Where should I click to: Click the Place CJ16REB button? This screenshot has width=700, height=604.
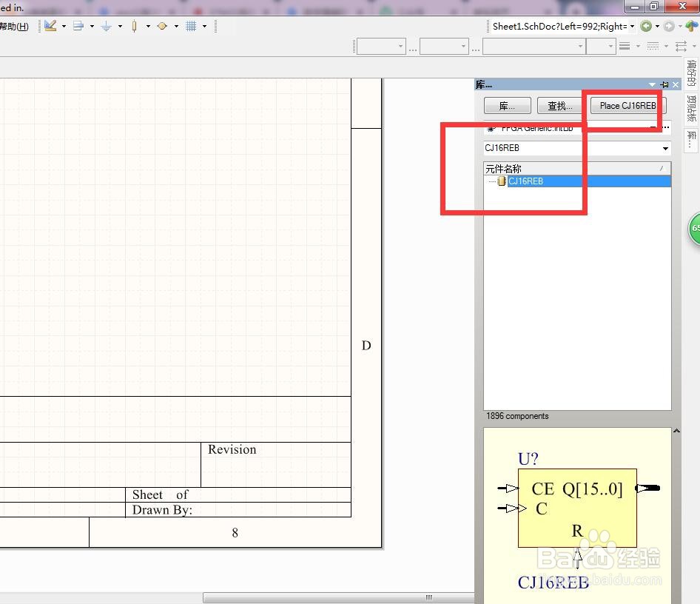628,106
